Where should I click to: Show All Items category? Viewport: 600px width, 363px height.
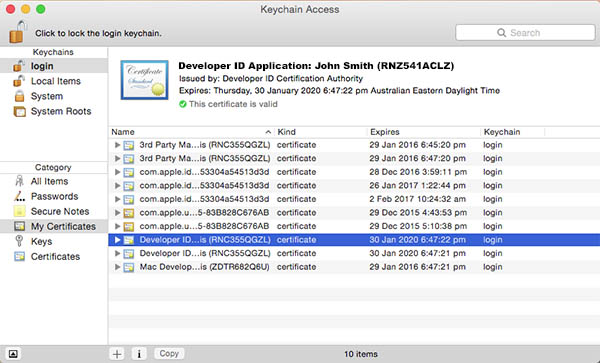[54, 181]
